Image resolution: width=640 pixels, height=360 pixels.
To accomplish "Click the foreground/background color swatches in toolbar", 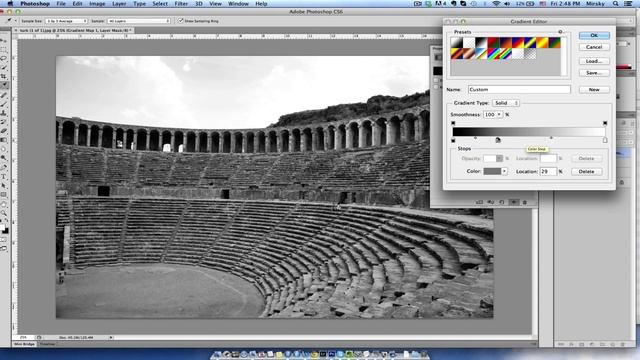I will point(4,228).
